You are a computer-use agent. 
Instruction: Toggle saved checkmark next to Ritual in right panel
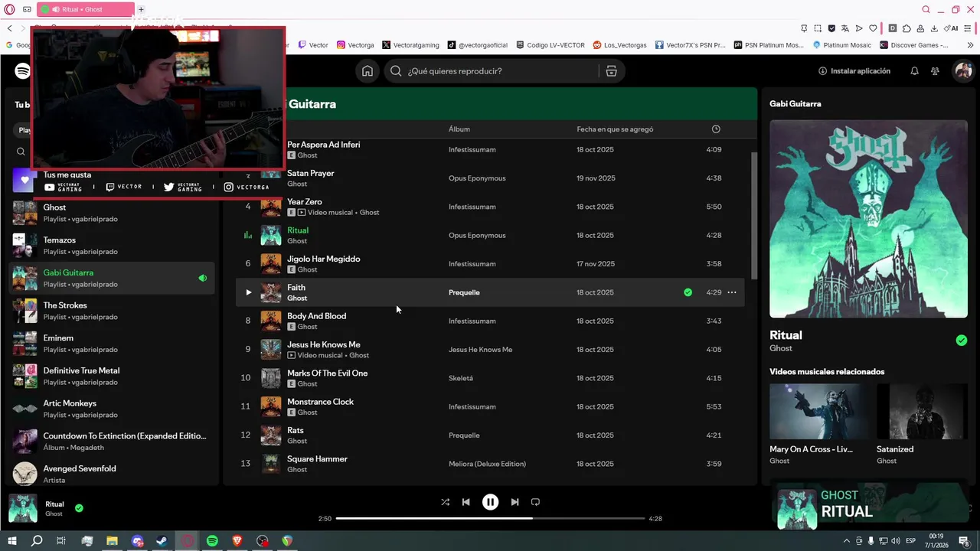tap(962, 341)
